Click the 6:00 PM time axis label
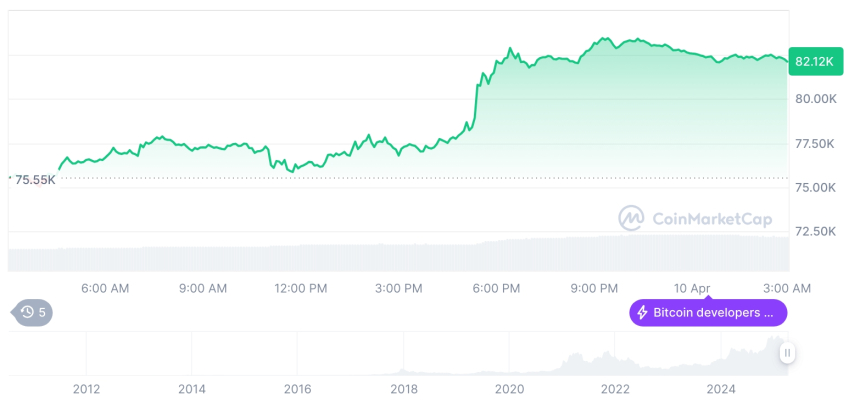 [496, 288]
